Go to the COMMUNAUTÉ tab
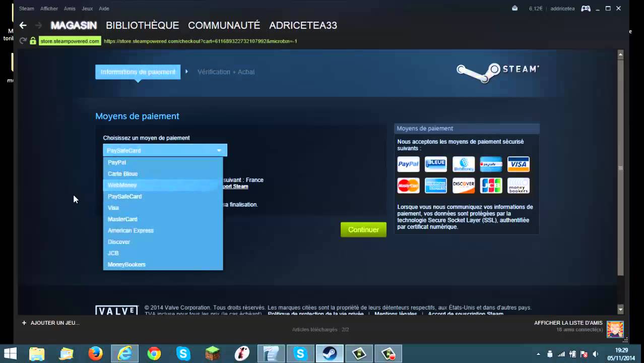This screenshot has width=644, height=363. (224, 25)
